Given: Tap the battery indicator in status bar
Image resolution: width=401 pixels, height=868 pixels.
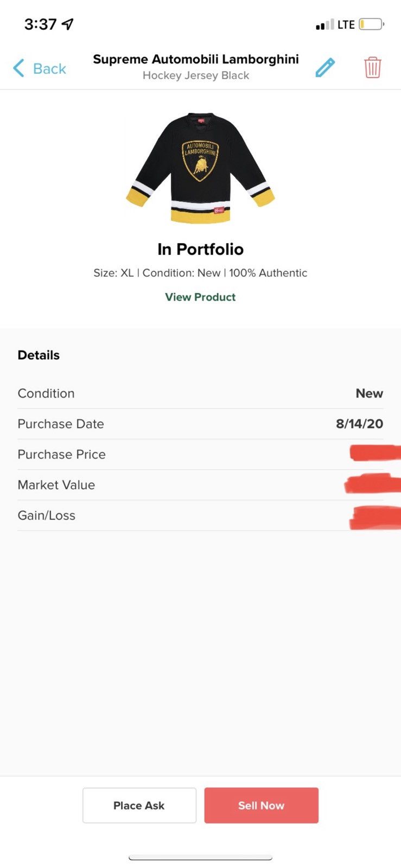Looking at the screenshot, I should pos(372,24).
